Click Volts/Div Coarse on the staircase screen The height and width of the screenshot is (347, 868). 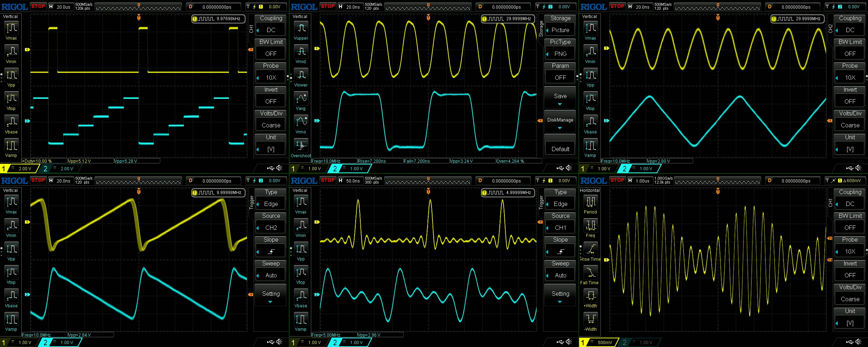click(271, 121)
